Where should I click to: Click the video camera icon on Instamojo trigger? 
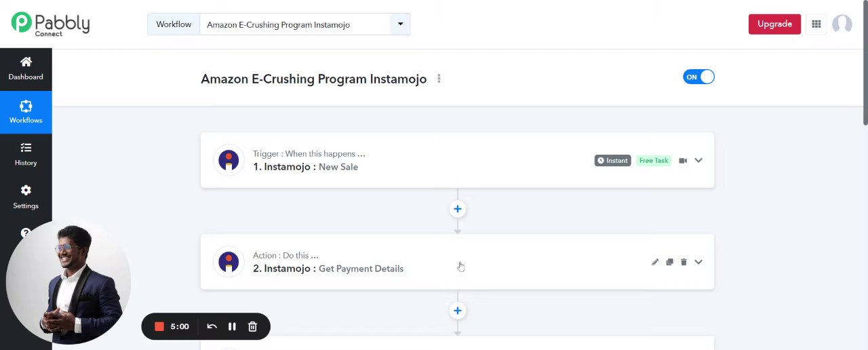tap(683, 161)
